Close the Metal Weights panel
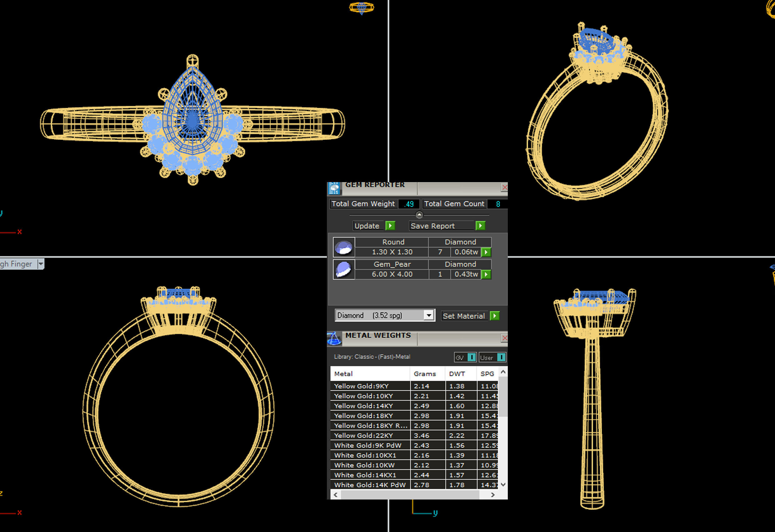 [505, 338]
